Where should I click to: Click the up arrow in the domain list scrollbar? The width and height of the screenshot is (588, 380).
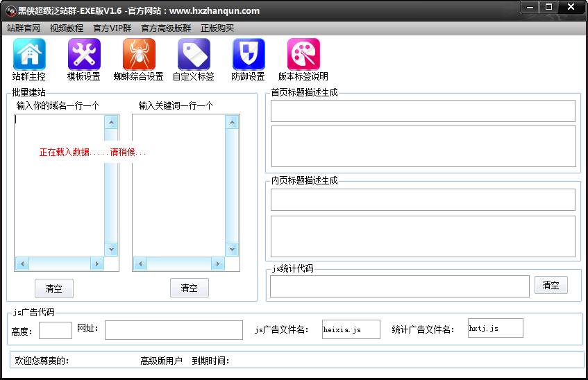pyautogui.click(x=111, y=122)
